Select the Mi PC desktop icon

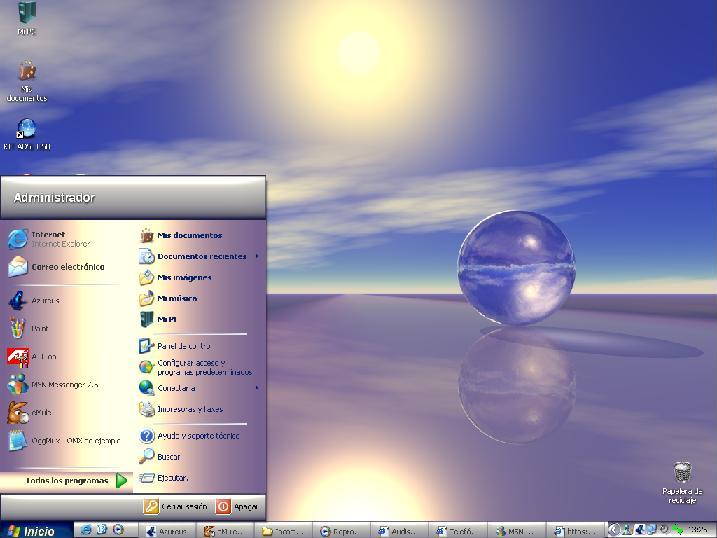click(x=27, y=18)
